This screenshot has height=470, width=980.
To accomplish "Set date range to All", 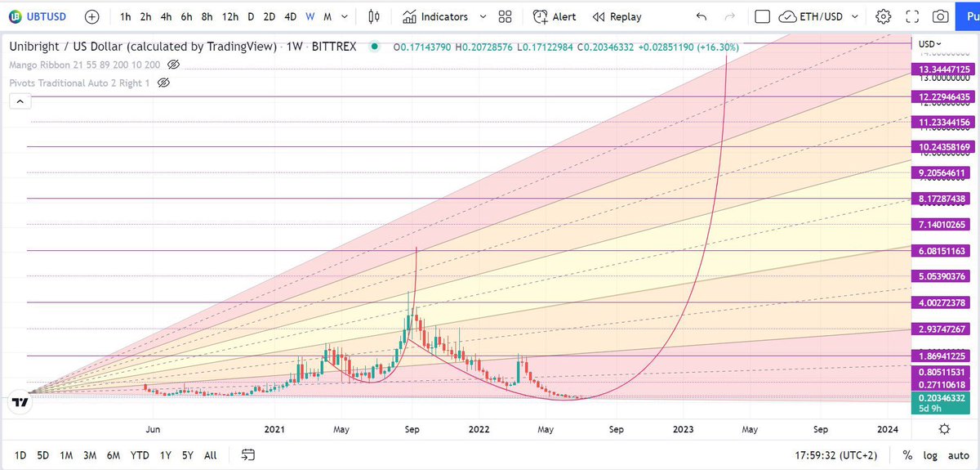I will (210, 454).
